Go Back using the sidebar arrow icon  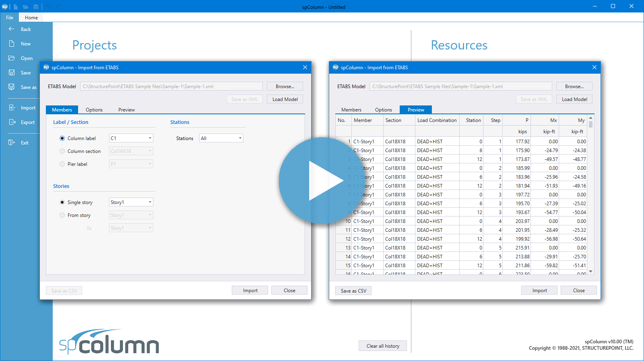coord(12,29)
